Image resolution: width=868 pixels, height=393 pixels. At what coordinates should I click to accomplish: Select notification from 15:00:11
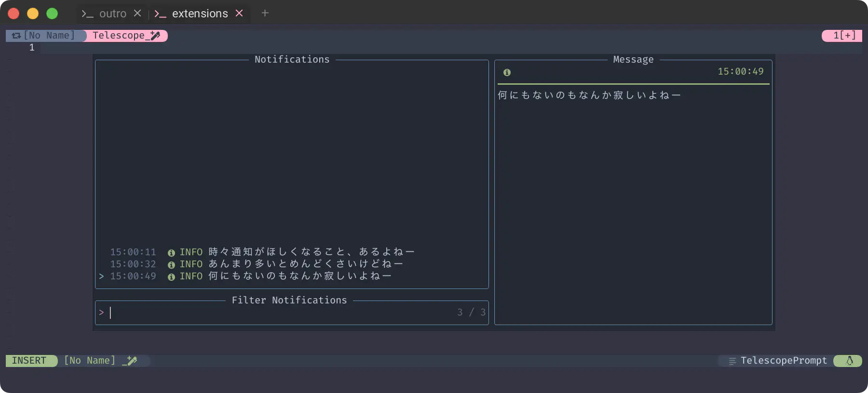pyautogui.click(x=292, y=252)
